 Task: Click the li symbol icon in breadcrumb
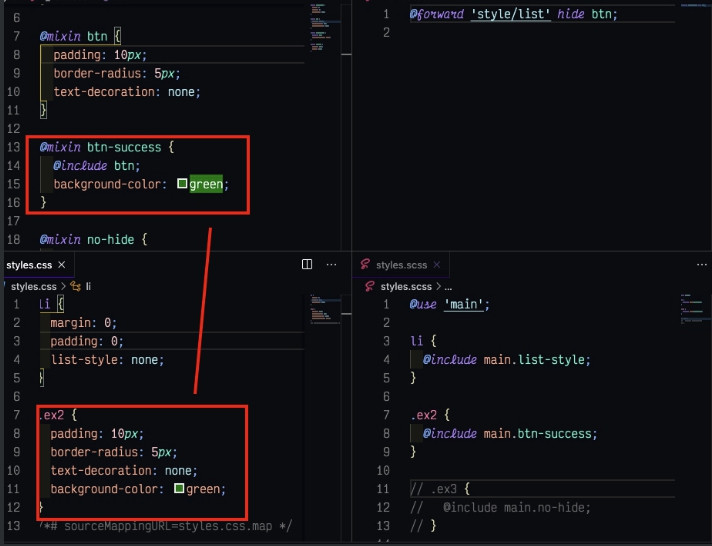click(x=75, y=286)
